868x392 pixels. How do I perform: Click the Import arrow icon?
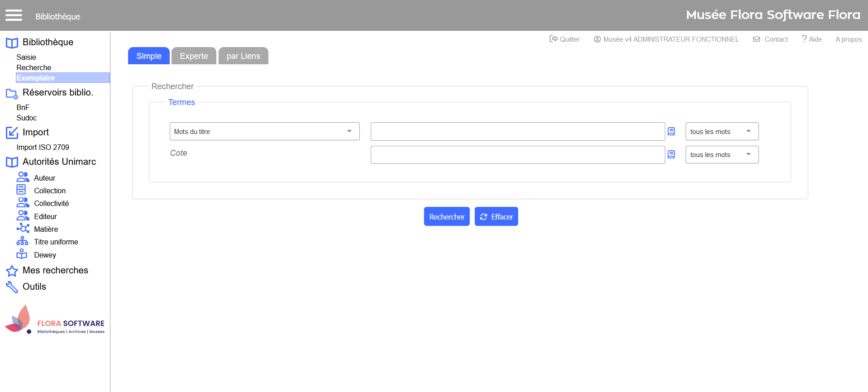[x=12, y=133]
